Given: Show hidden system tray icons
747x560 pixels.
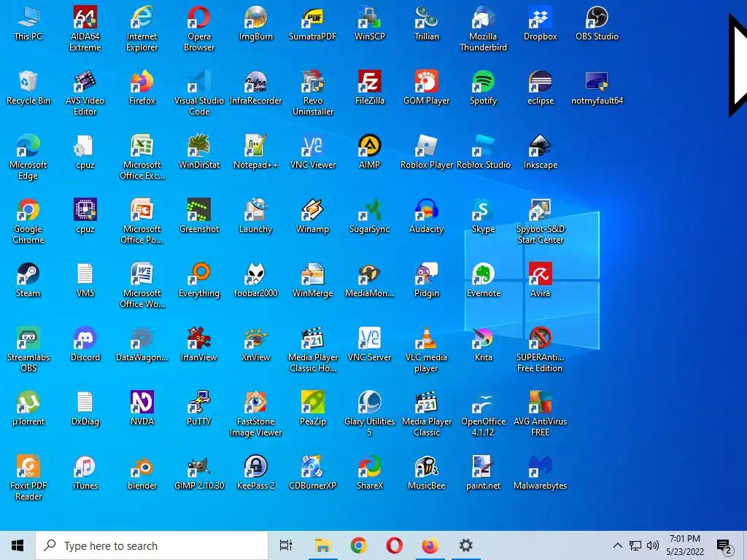Looking at the screenshot, I should pyautogui.click(x=617, y=545).
